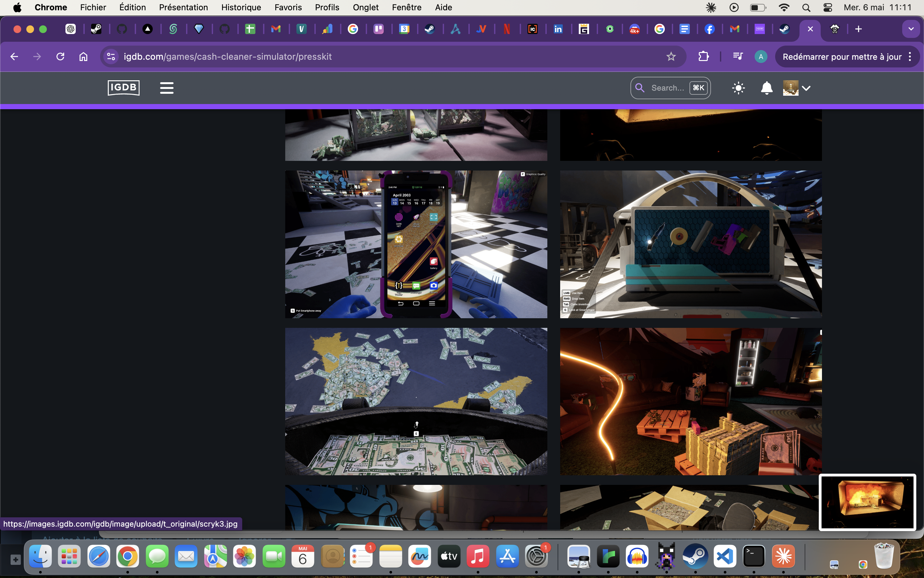Open the scattered dollar bills screenshot
Viewport: 924px width, 578px height.
coord(416,401)
